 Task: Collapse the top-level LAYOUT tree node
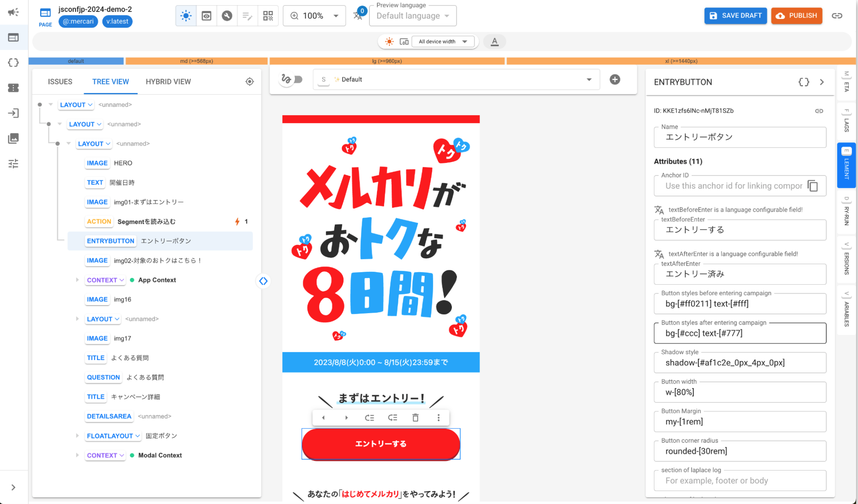tap(50, 105)
